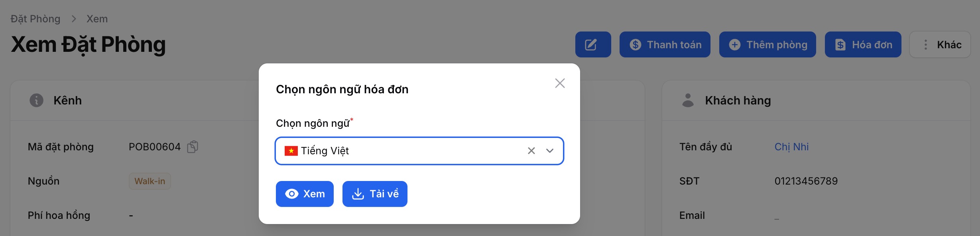Clear the selected Tiếng Việt language
This screenshot has width=980, height=236.
531,151
